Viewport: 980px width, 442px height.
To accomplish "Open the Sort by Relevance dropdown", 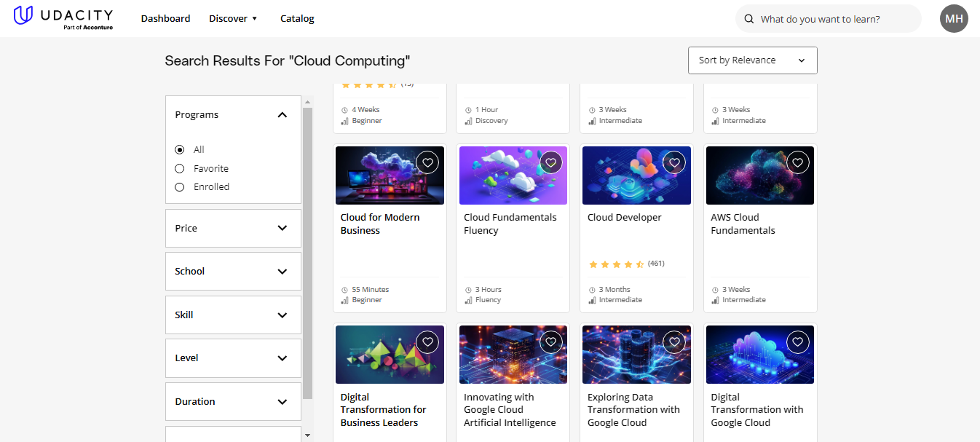I will [x=752, y=60].
